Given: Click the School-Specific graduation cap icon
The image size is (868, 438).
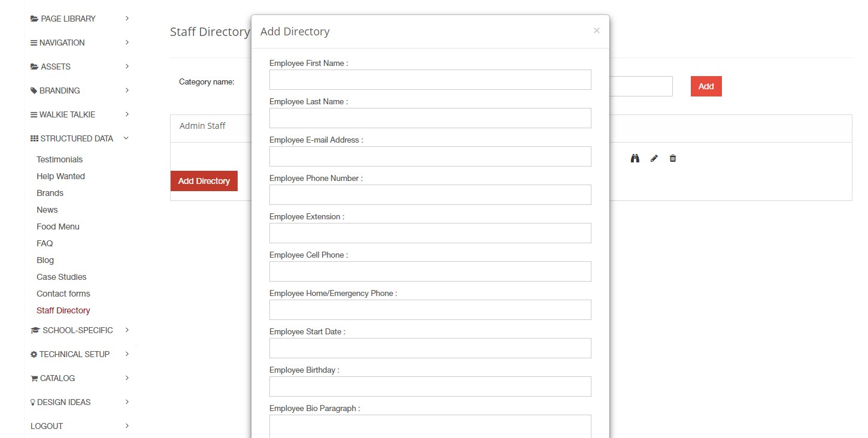Looking at the screenshot, I should point(35,331).
